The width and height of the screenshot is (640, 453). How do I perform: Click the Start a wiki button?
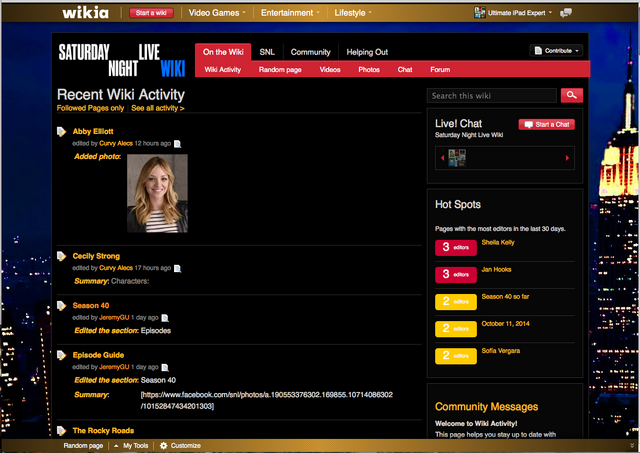coord(151,13)
